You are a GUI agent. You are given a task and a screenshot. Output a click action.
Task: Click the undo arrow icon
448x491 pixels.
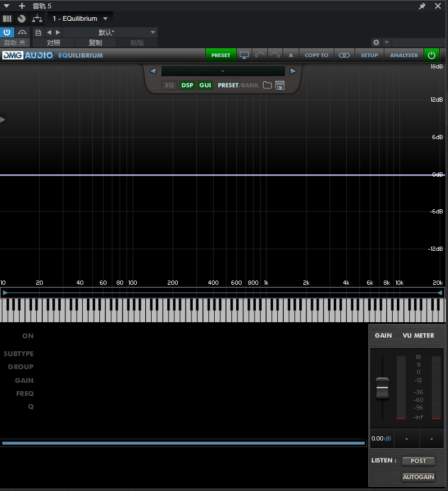(259, 55)
